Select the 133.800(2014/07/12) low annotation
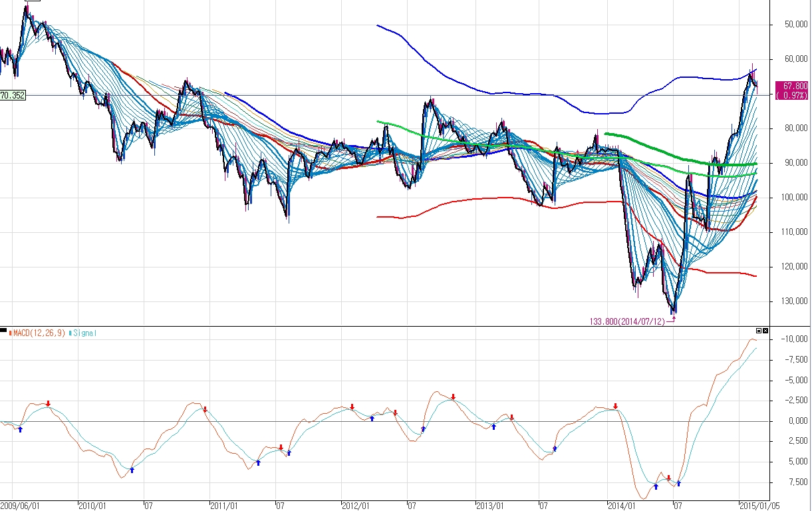This screenshot has width=812, height=511. tap(627, 321)
